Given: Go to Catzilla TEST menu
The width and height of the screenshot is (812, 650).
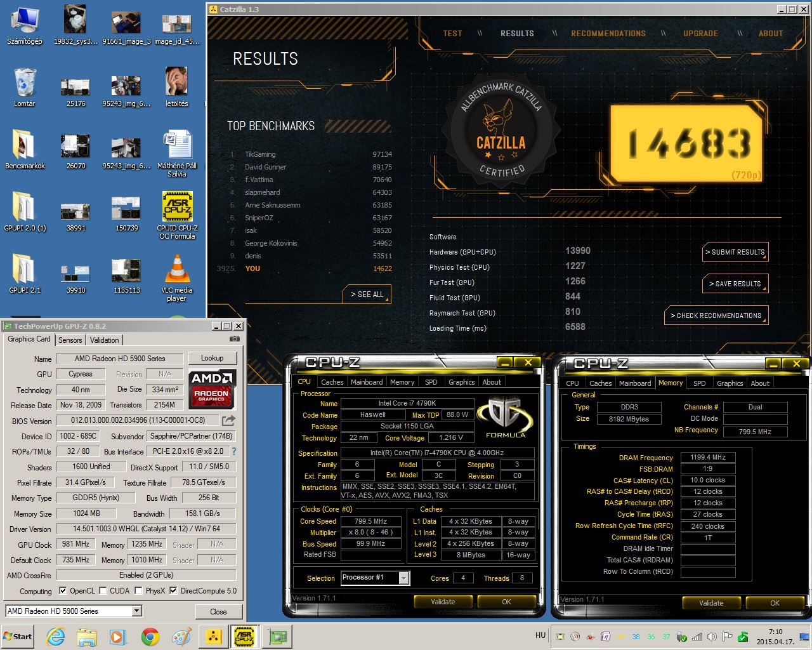Looking at the screenshot, I should tap(453, 34).
